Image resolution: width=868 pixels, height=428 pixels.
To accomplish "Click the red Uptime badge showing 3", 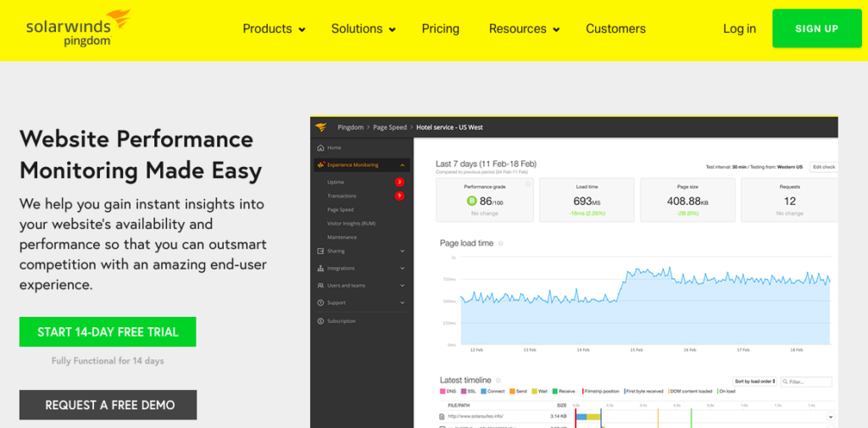I will pyautogui.click(x=399, y=181).
